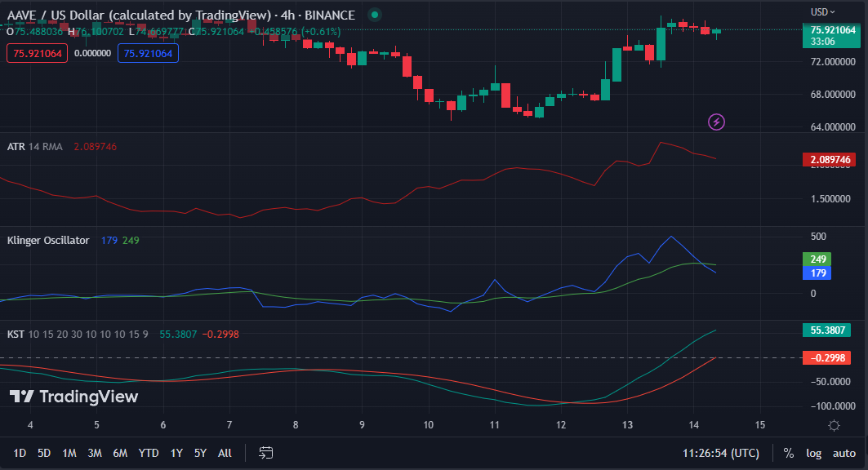
Task: Click the green market status dot
Action: pos(375,15)
